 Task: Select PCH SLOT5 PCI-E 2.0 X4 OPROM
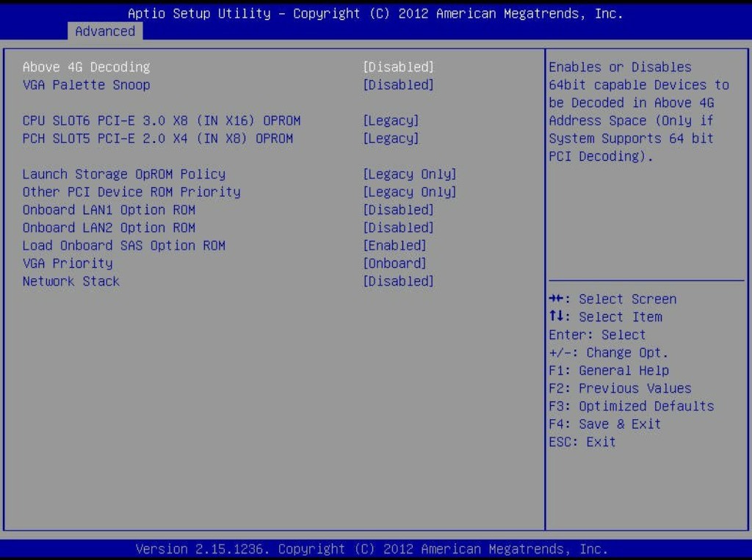point(158,139)
